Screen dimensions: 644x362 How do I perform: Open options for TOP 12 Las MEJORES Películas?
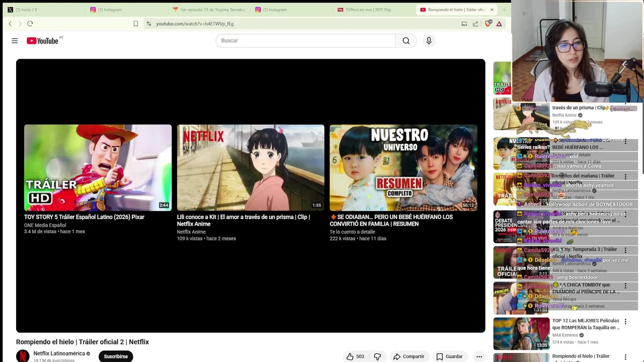pyautogui.click(x=625, y=322)
